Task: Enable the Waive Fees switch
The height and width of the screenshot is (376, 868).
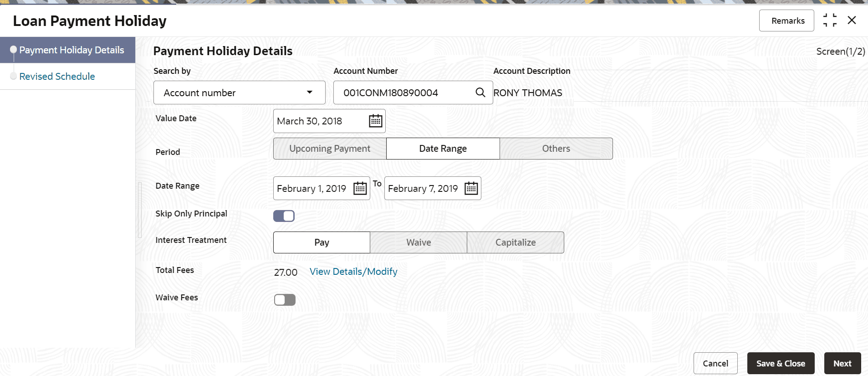Action: pyautogui.click(x=285, y=300)
